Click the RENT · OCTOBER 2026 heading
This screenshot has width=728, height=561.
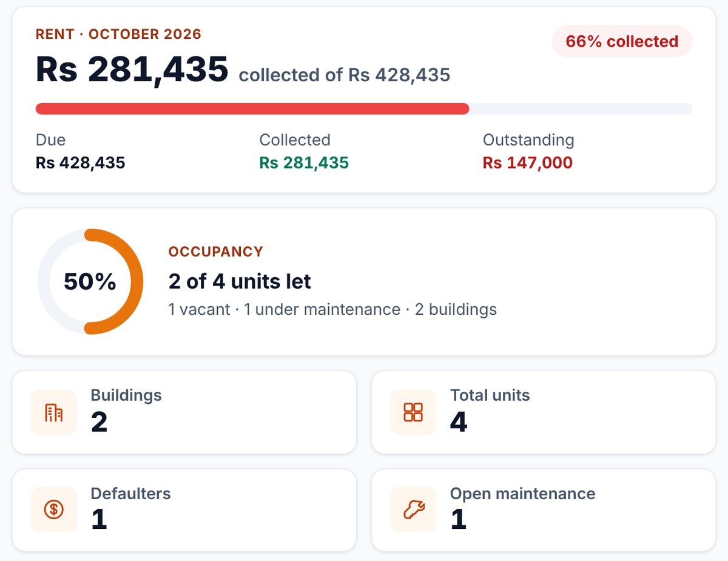coord(118,34)
